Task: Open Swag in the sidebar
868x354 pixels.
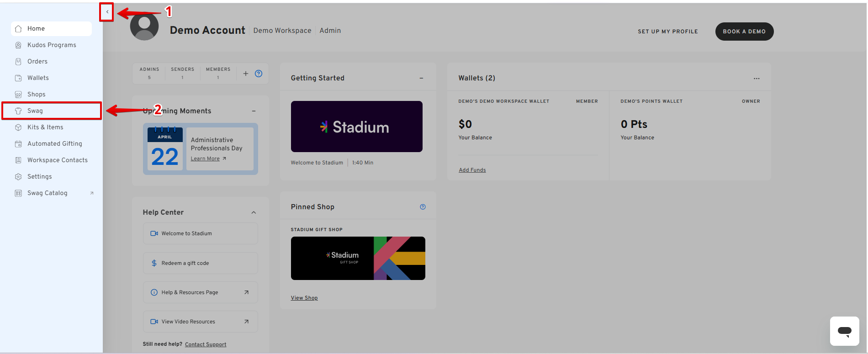Action: coord(35,111)
